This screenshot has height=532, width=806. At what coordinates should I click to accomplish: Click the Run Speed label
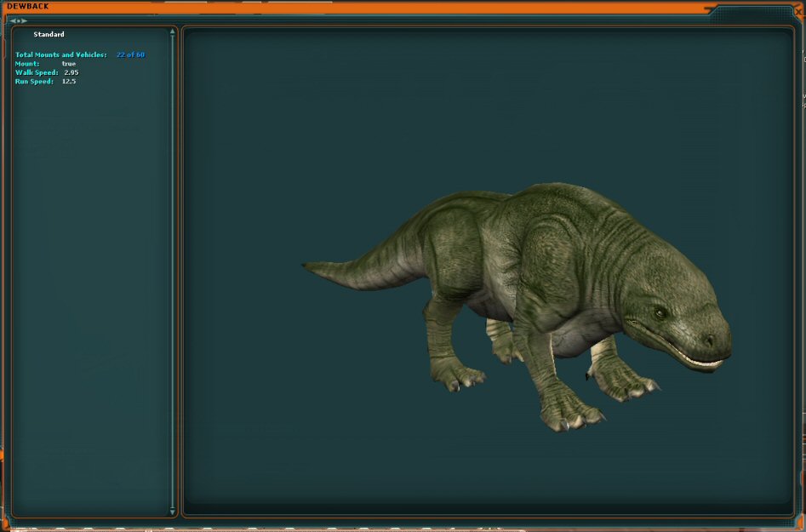coord(34,82)
